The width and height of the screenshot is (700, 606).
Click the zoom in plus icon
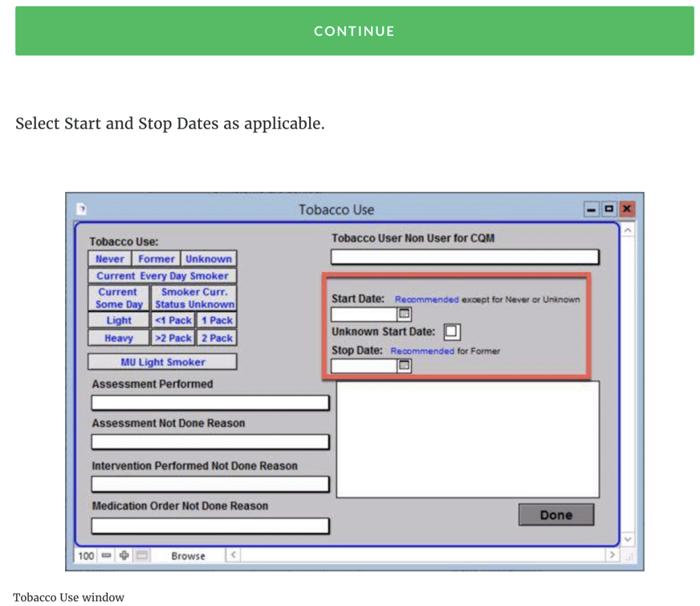[124, 555]
